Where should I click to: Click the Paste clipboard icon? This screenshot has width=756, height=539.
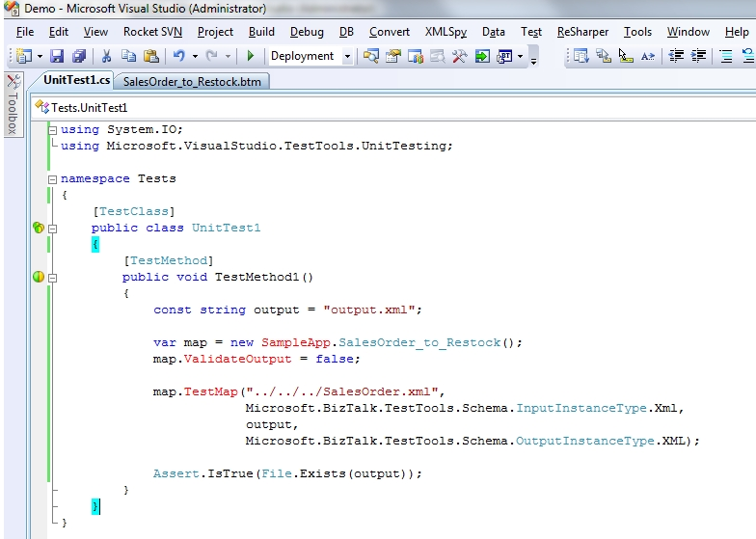151,56
